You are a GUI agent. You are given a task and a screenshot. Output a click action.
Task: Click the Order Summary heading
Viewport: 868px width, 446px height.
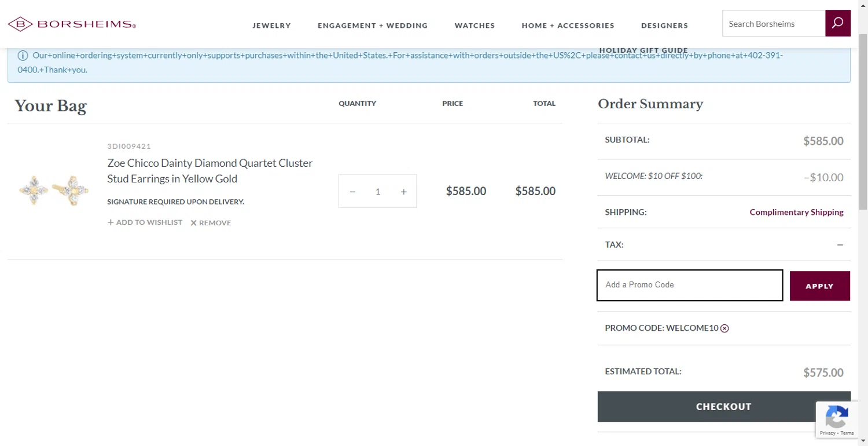[x=650, y=104]
